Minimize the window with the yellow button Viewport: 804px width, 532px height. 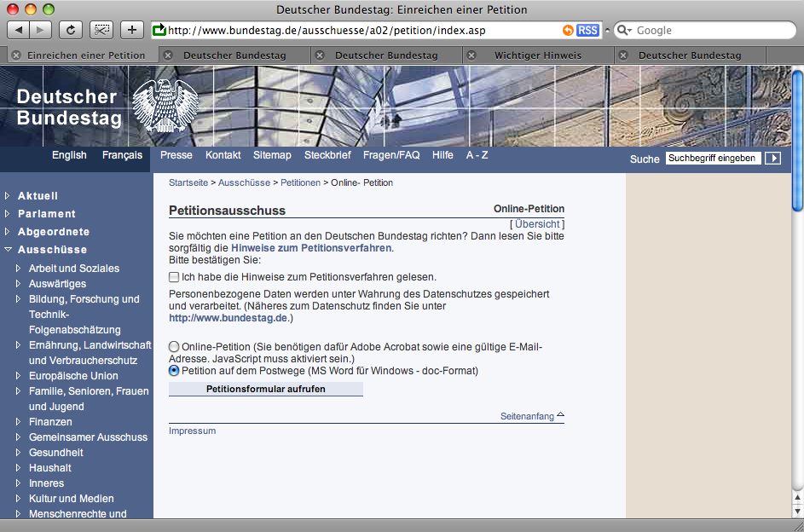point(30,9)
